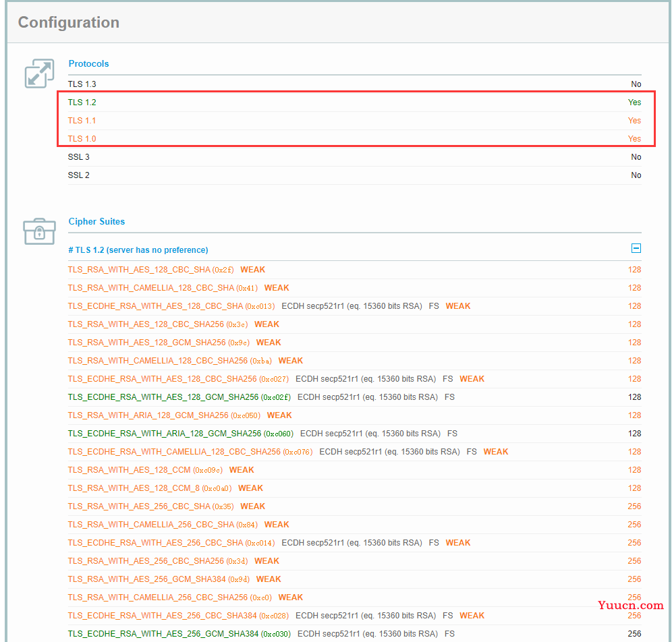Select TLS_ECDHE_RSA_WITH_AES_256_CBC_SHA (0xc014) cipher
The image size is (672, 642).
(171, 543)
